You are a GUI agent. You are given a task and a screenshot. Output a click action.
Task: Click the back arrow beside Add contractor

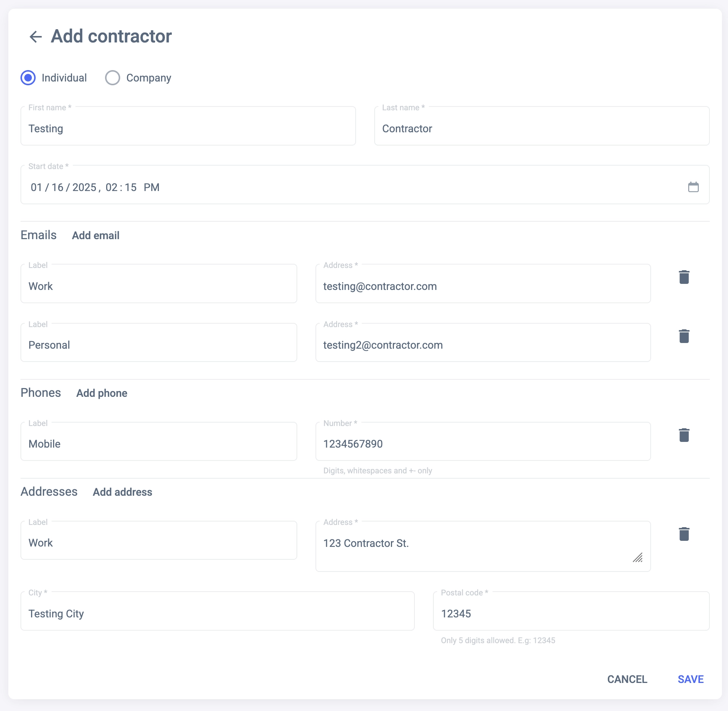[36, 37]
